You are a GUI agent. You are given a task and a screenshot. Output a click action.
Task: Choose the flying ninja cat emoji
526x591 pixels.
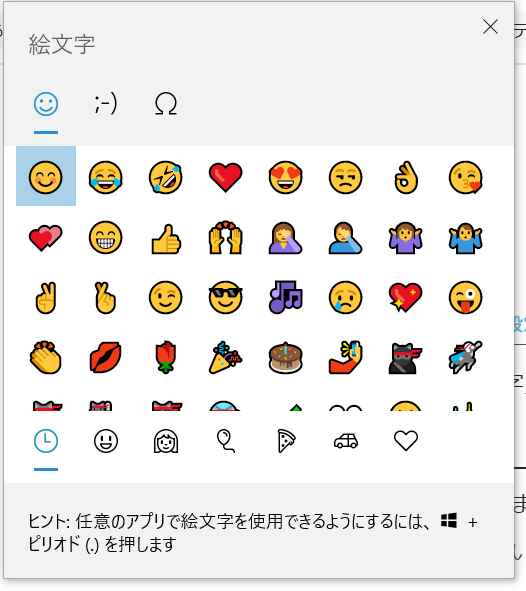click(x=465, y=357)
